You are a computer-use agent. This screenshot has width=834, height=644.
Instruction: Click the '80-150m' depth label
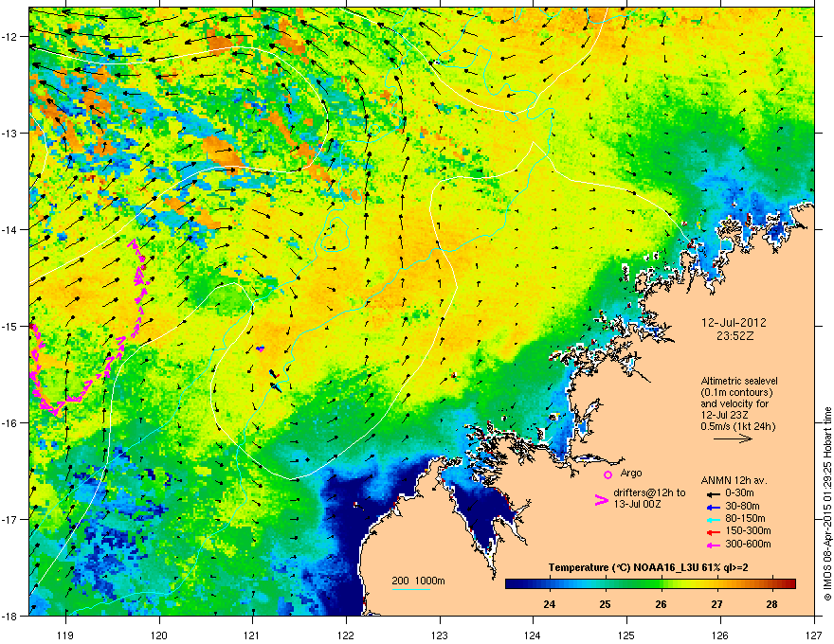coord(745,518)
